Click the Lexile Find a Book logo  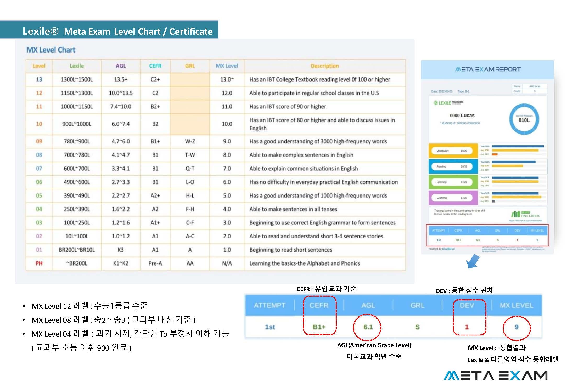click(525, 215)
